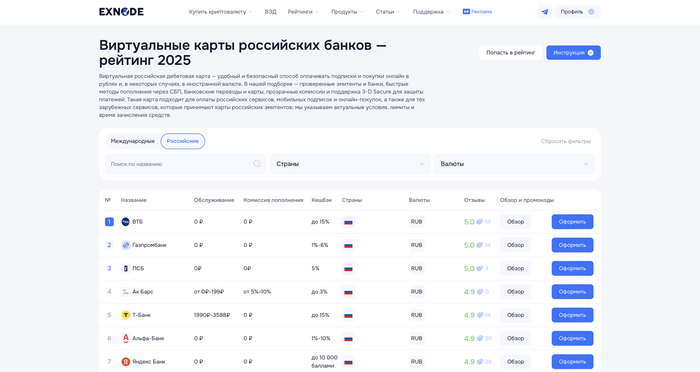Click the Т-Банк yellow logo icon

(125, 315)
